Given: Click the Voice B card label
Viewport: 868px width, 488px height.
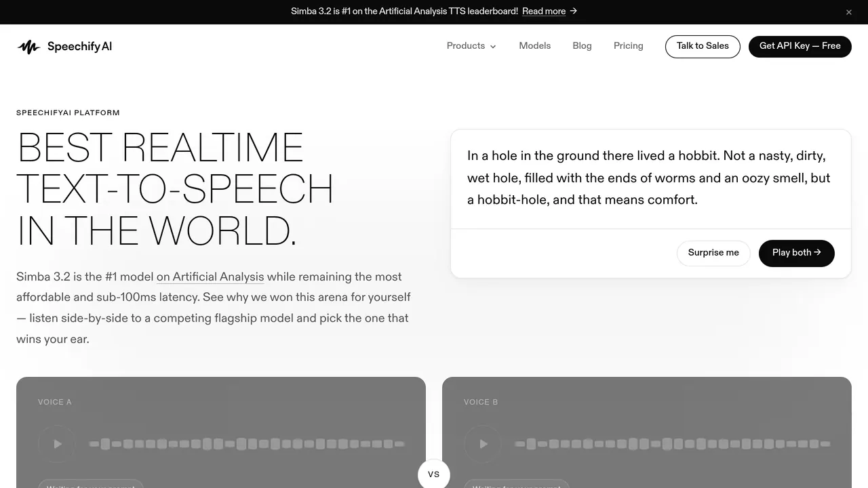Looking at the screenshot, I should pyautogui.click(x=481, y=402).
